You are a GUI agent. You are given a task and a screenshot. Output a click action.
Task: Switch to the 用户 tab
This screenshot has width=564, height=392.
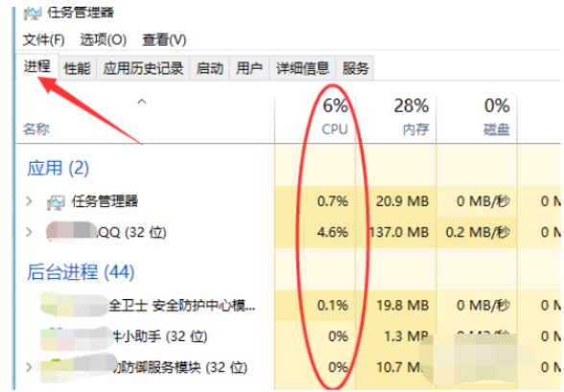(249, 68)
